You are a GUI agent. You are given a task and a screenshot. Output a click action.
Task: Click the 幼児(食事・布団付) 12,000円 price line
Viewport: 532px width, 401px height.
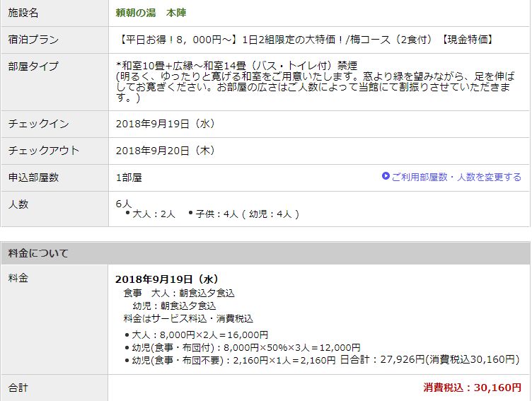click(x=246, y=347)
